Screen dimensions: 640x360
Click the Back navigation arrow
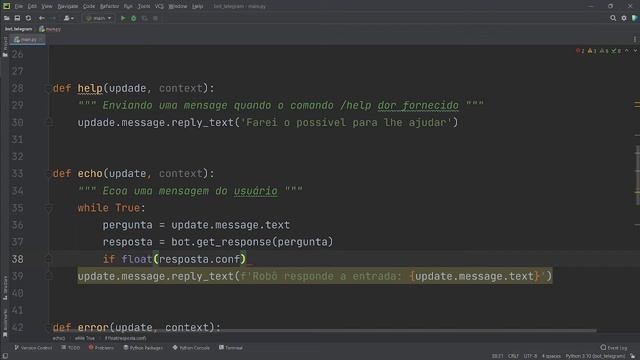click(x=42, y=18)
